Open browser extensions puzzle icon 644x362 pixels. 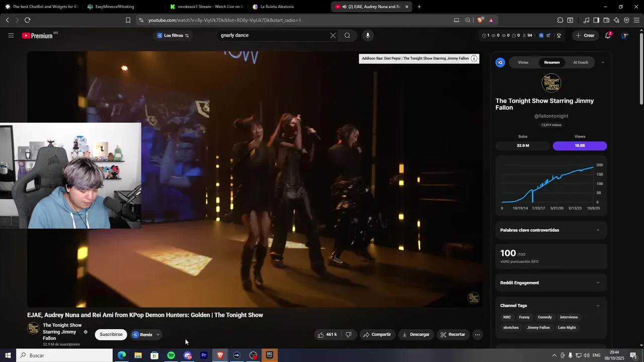(x=560, y=20)
